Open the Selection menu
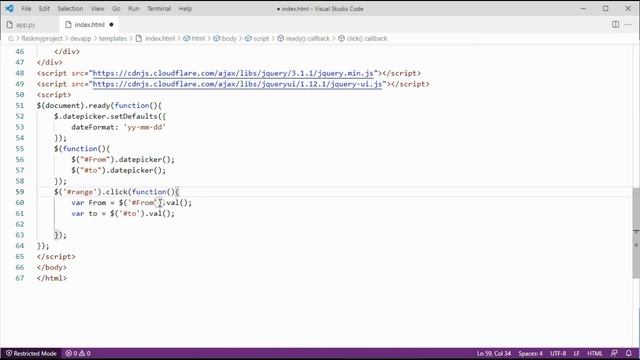Screen dimensions: 640x360 [x=70, y=9]
